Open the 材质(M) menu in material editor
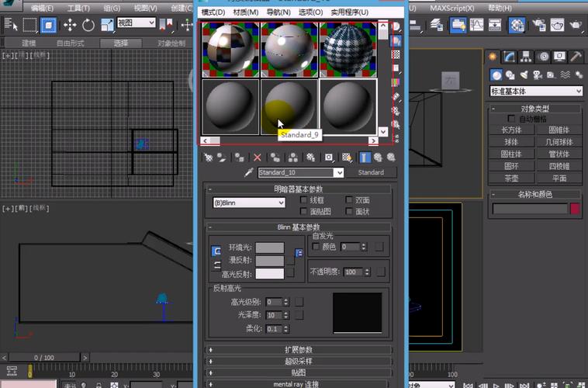 (x=245, y=12)
